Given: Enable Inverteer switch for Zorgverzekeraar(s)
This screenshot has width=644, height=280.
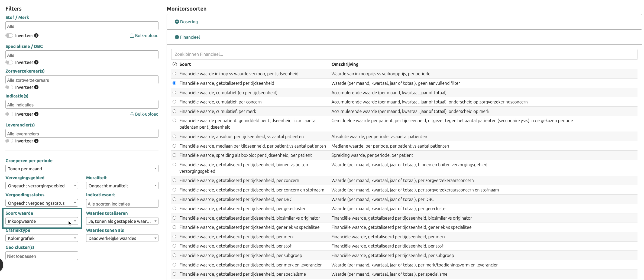Looking at the screenshot, I should click(9, 87).
